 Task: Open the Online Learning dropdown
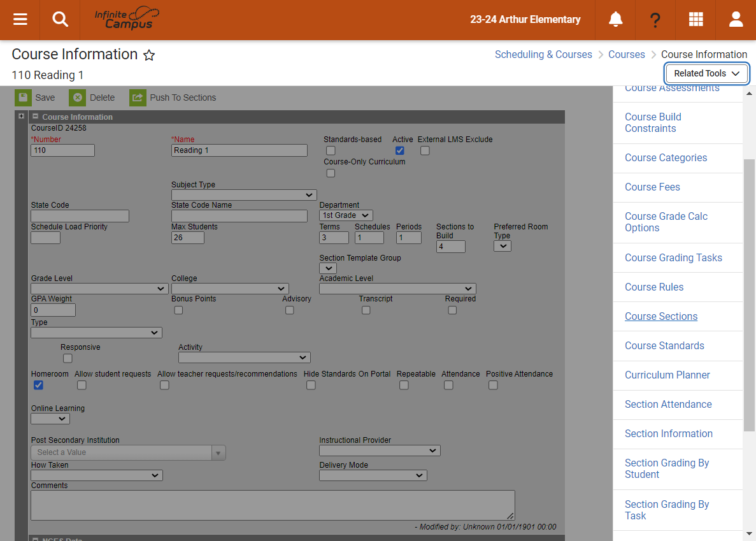(x=50, y=419)
